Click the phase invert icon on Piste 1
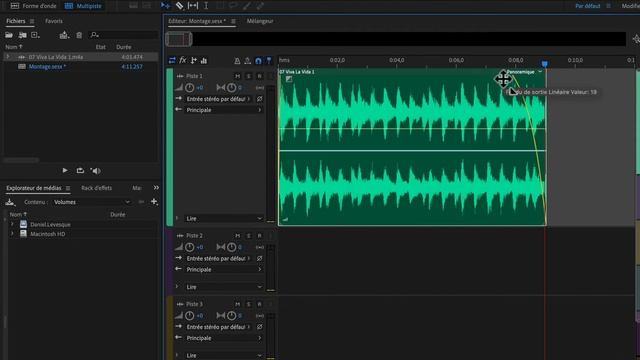The width and height of the screenshot is (640, 360). tap(260, 99)
